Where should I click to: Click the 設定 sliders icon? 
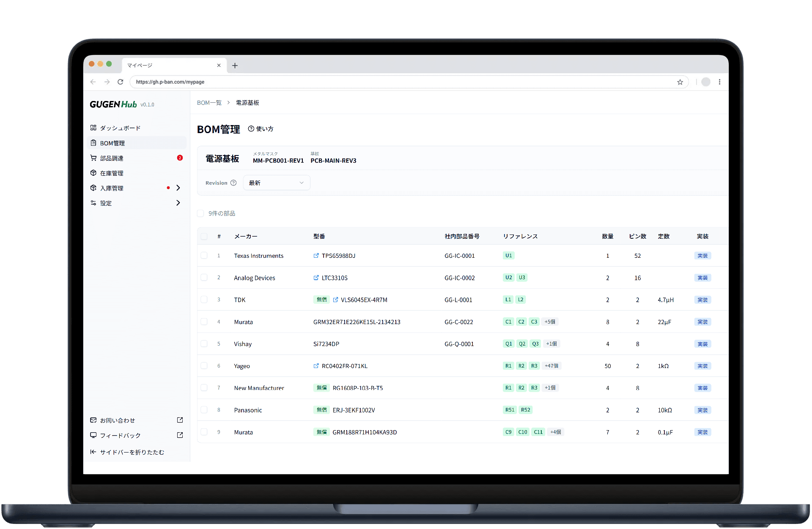click(93, 203)
